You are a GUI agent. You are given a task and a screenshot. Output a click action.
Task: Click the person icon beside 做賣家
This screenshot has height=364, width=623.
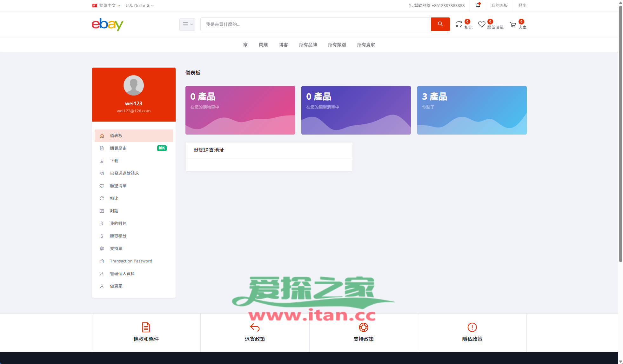click(x=102, y=286)
